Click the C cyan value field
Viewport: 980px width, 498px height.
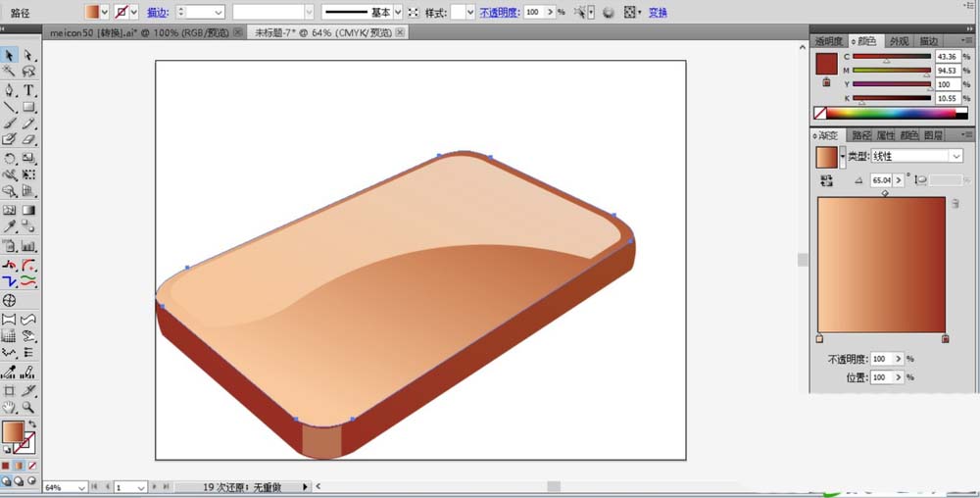tap(948, 56)
